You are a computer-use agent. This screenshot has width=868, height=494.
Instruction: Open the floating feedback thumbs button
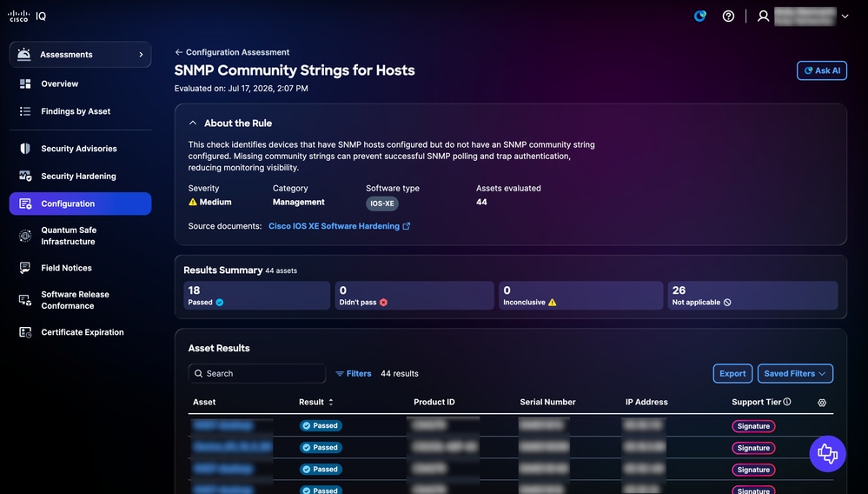(x=827, y=454)
